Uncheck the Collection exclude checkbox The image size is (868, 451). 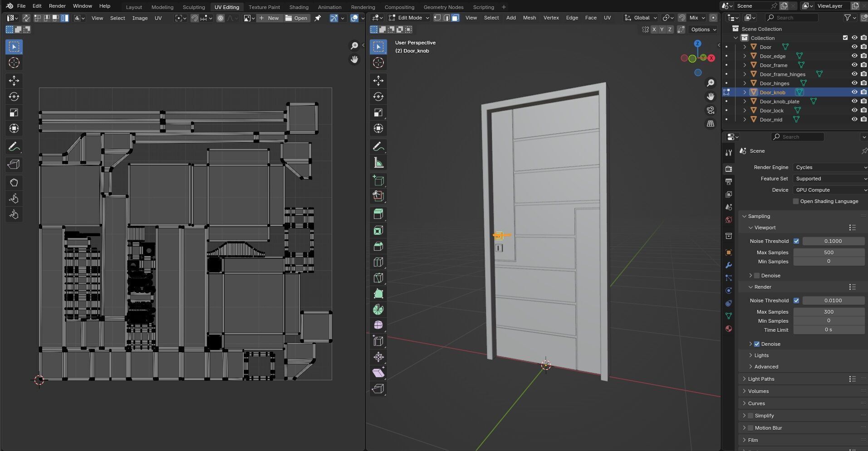click(845, 38)
